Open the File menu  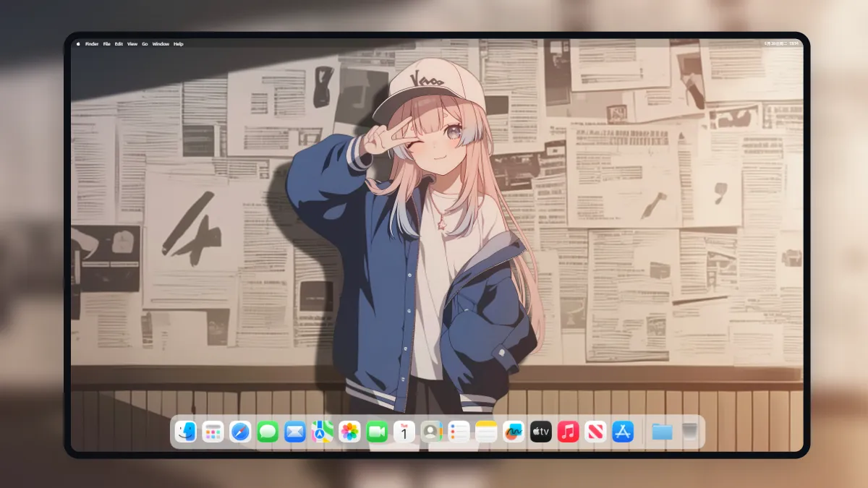point(106,44)
